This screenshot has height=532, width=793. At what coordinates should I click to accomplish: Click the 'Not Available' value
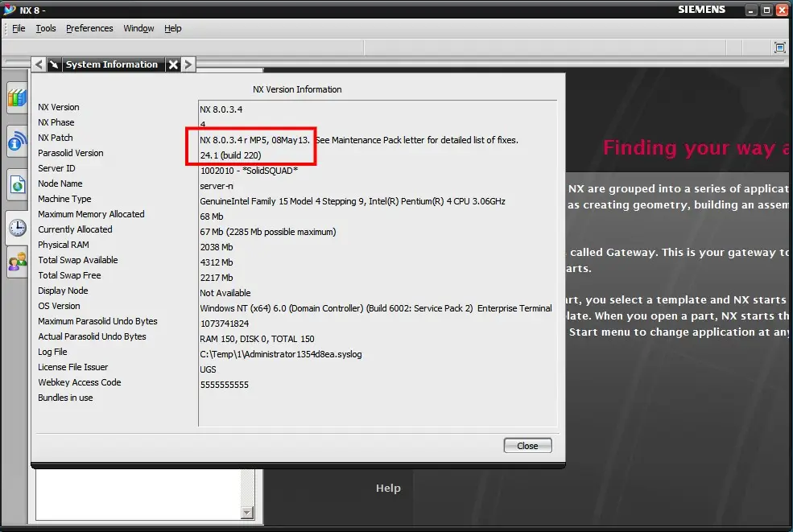point(225,293)
